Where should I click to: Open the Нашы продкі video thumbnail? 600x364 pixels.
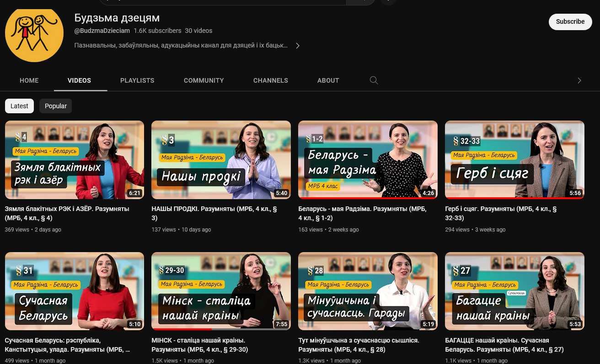point(221,160)
